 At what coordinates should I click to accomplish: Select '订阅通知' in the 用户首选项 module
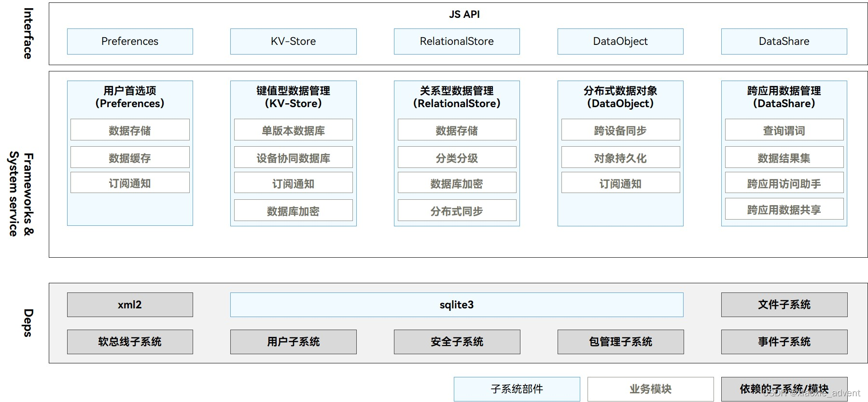click(x=130, y=183)
